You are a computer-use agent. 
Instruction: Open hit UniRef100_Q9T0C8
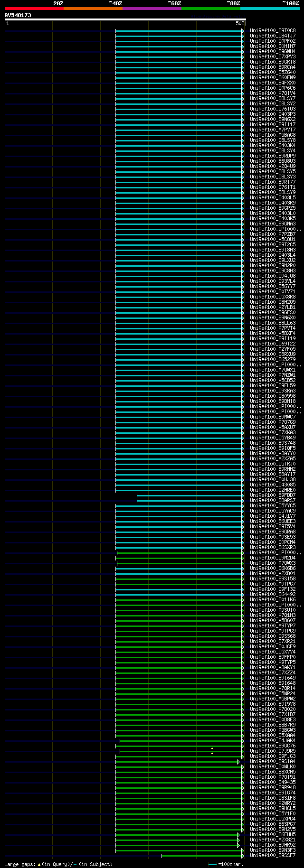pyautogui.click(x=273, y=31)
